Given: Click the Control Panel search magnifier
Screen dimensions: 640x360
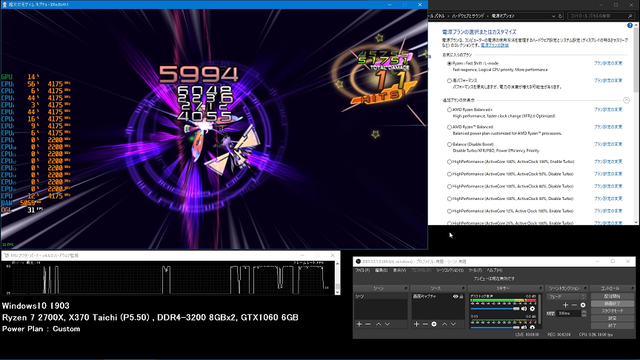Looking at the screenshot, I should tap(631, 16).
